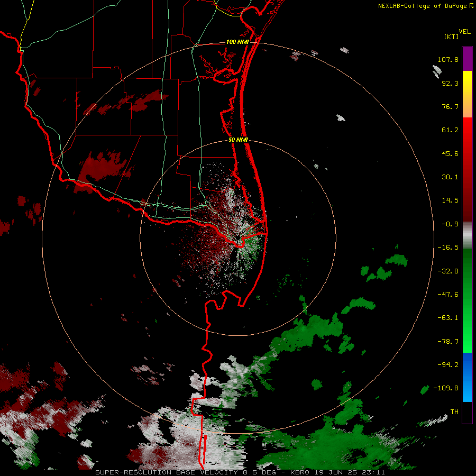This screenshot has height=476, width=476.
Task: Select the 107.8 velocity scale value
Action: pyautogui.click(x=448, y=59)
